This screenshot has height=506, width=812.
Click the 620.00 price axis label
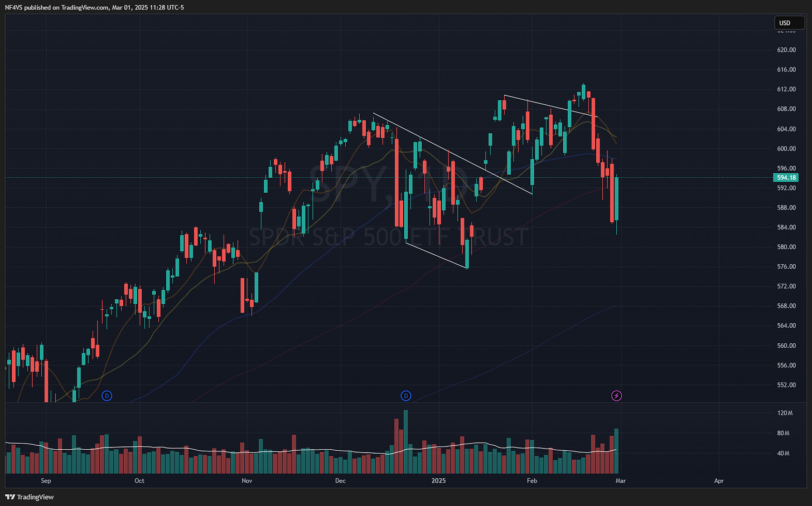pos(786,50)
